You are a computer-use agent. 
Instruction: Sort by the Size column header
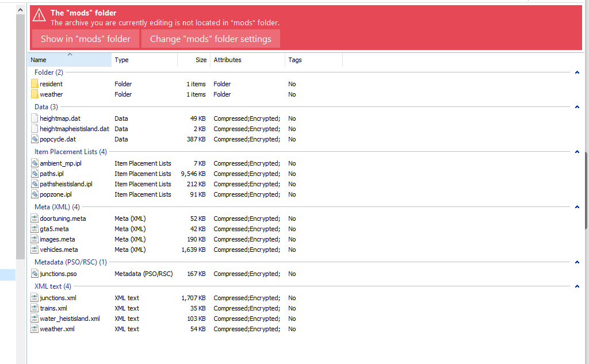(194, 60)
